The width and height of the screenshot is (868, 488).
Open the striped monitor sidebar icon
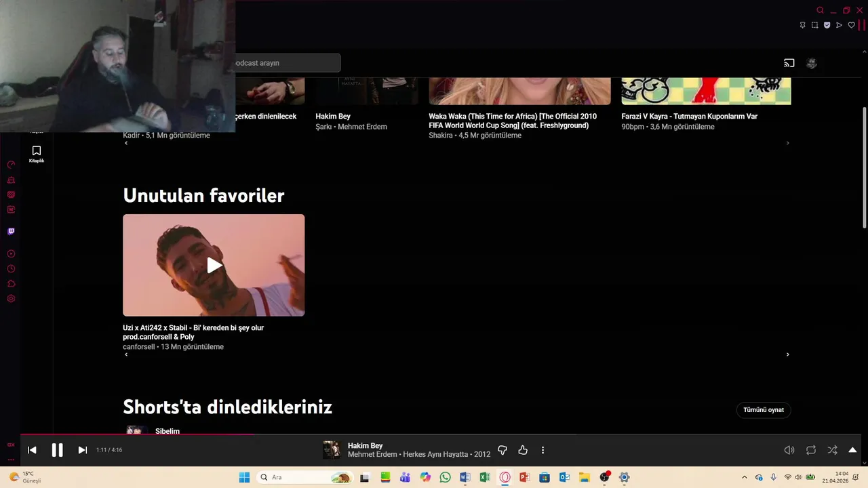click(x=11, y=195)
